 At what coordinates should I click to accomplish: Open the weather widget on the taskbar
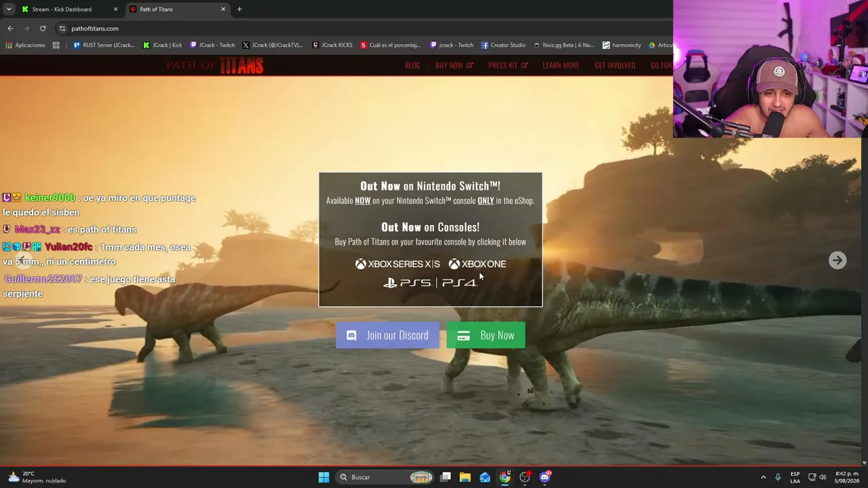coord(37,477)
